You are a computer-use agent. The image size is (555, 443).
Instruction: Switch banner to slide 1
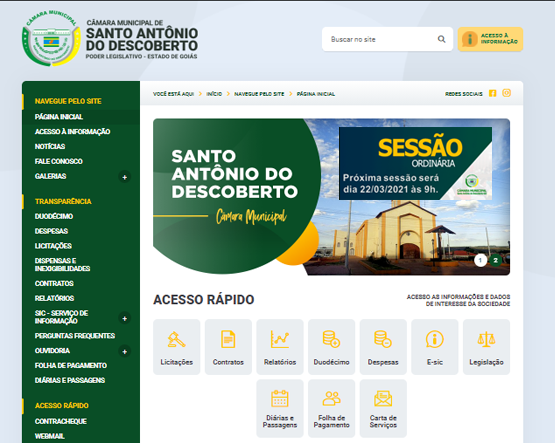pos(480,260)
